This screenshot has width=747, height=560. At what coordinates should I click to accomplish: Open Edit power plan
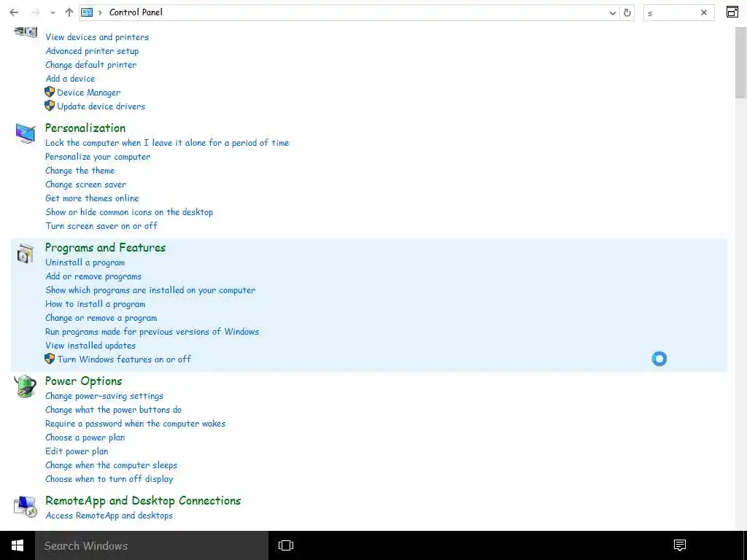[x=77, y=451]
